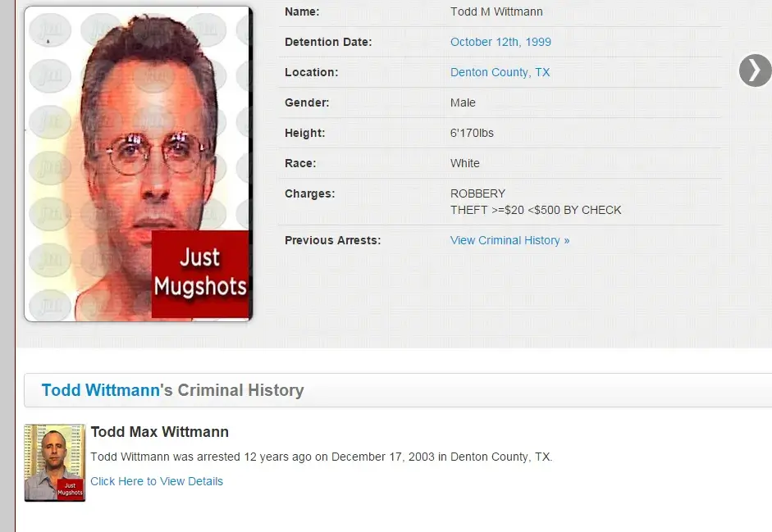772x532 pixels.
Task: Select the 6'170lbs height value
Action: click(472, 133)
